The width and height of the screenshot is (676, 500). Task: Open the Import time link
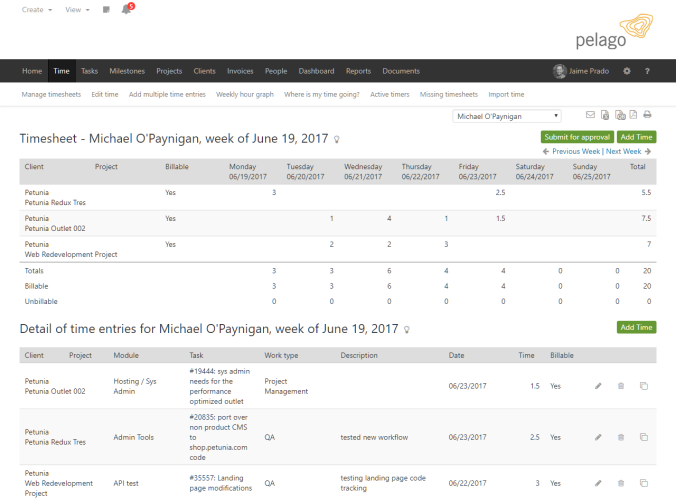coord(506,94)
